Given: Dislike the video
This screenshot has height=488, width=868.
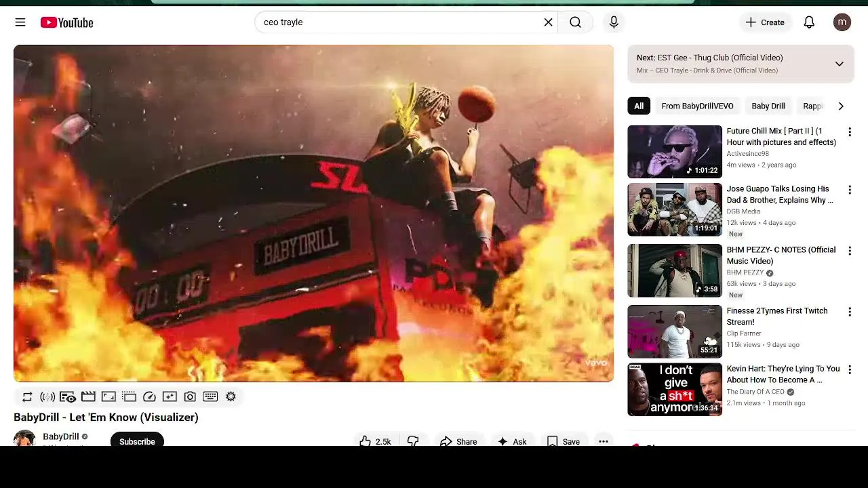Looking at the screenshot, I should click(x=413, y=441).
